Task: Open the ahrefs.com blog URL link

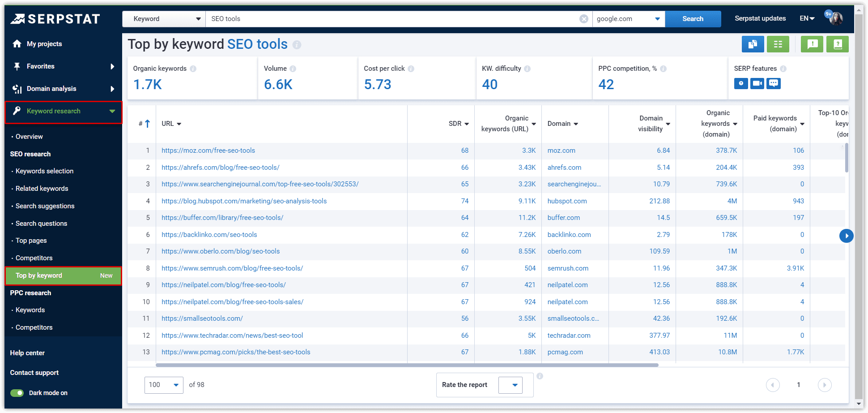Action: [221, 168]
